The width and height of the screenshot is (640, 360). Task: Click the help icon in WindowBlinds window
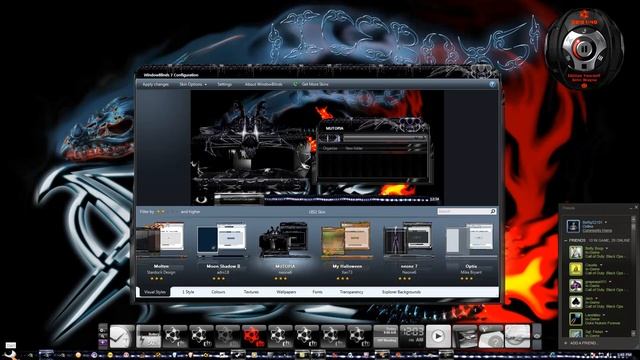coord(492,84)
